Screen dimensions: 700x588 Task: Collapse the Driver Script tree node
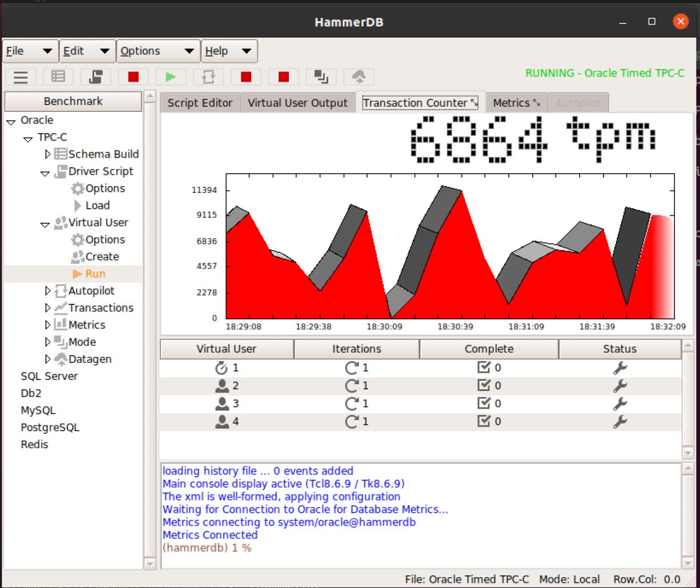tap(45, 172)
